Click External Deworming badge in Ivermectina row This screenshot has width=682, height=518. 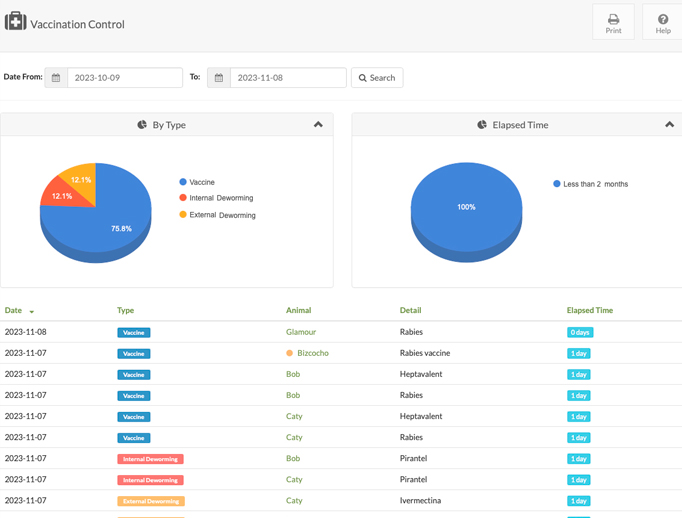[x=151, y=501]
